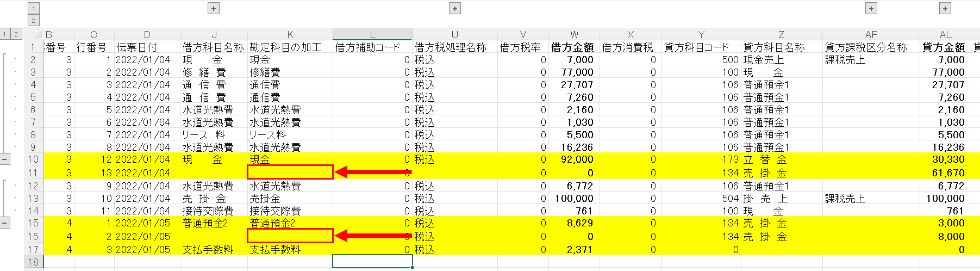This screenshot has height=271, width=980.
Task: Expand the column group above column AF
Action: (871, 8)
